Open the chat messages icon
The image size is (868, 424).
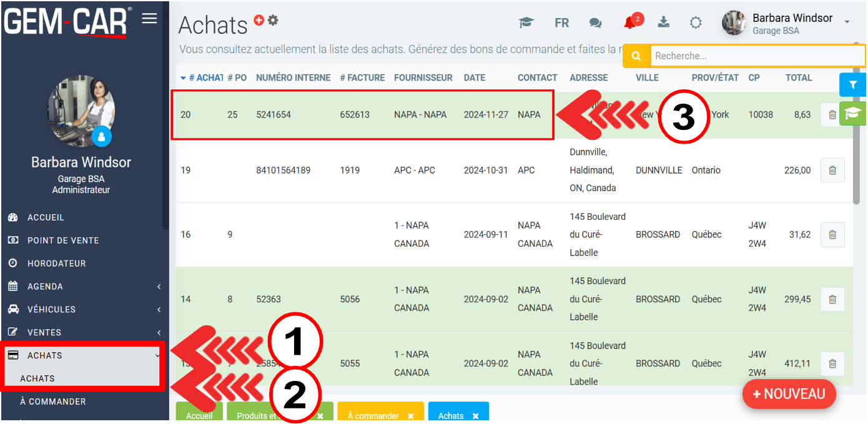click(595, 23)
